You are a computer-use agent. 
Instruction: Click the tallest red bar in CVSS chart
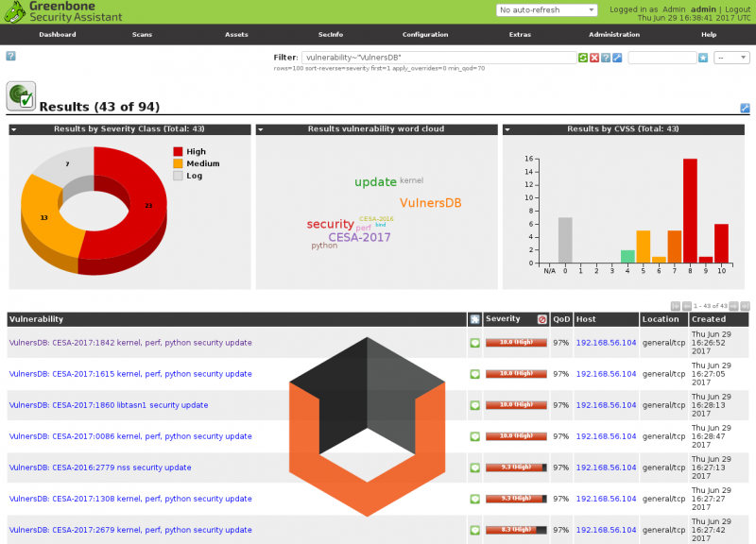[x=690, y=210]
